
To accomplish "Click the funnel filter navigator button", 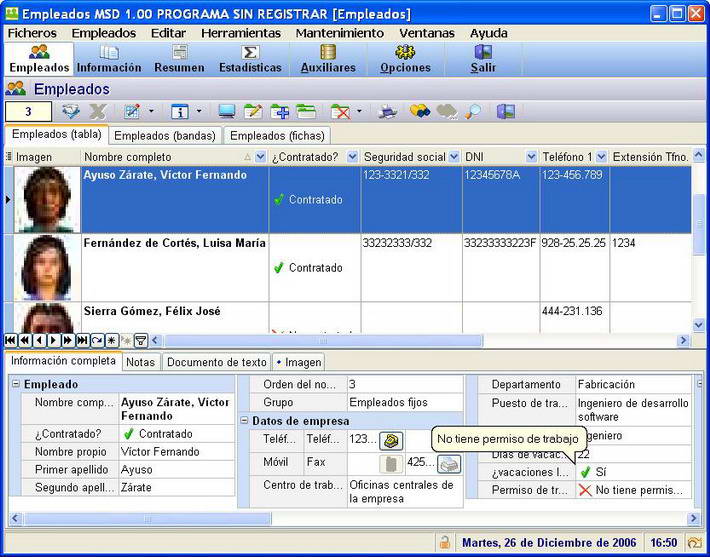I will point(141,340).
